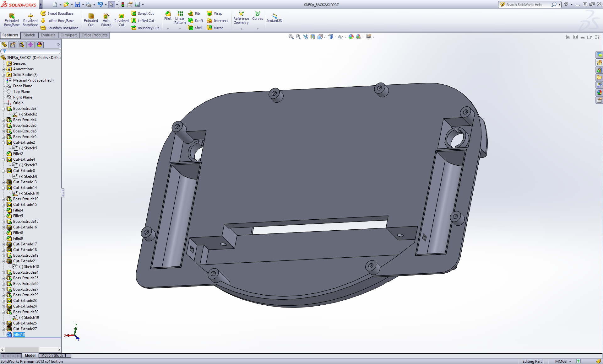Click the previous view icon

305,37
